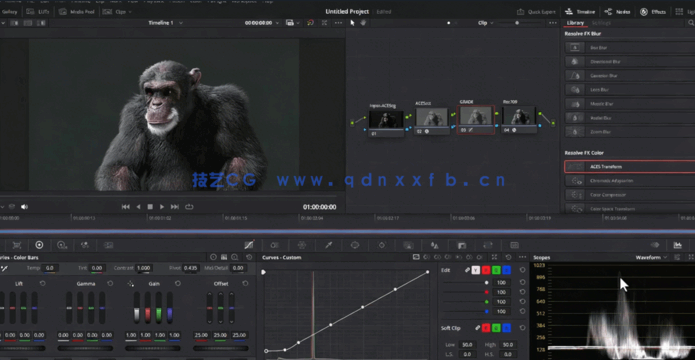Viewport: 695px width, 360px height.
Task: Open the Qualifier eyedropper palette
Action: point(328,245)
